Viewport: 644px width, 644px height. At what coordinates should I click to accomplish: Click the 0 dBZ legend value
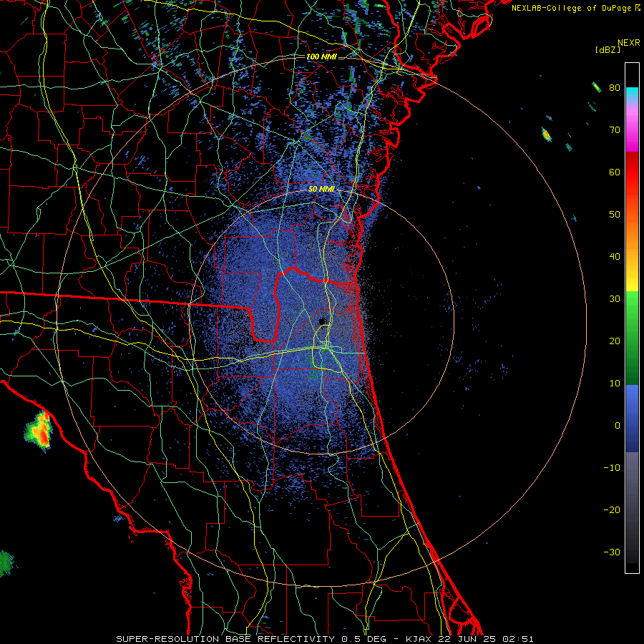click(x=618, y=426)
